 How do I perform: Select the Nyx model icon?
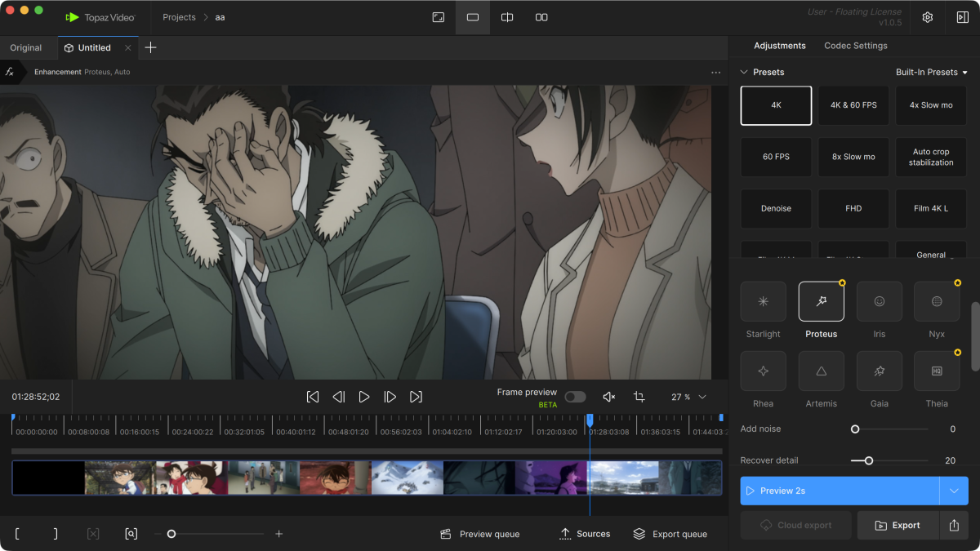(x=937, y=301)
